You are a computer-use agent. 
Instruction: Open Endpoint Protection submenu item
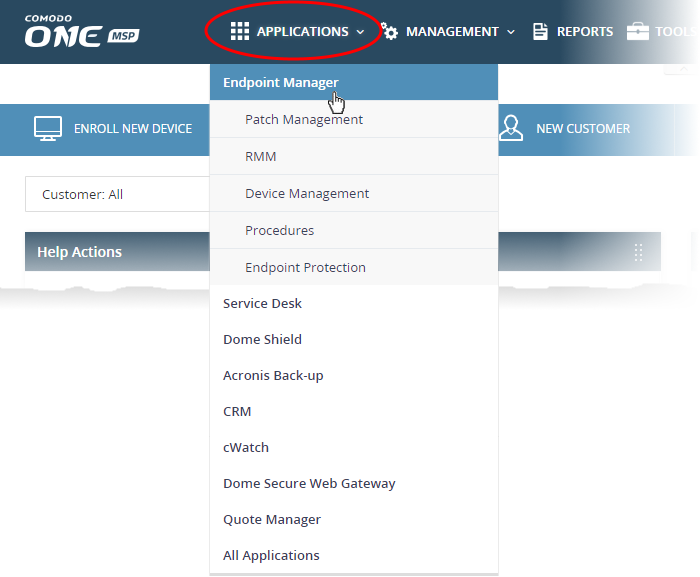[x=354, y=267]
